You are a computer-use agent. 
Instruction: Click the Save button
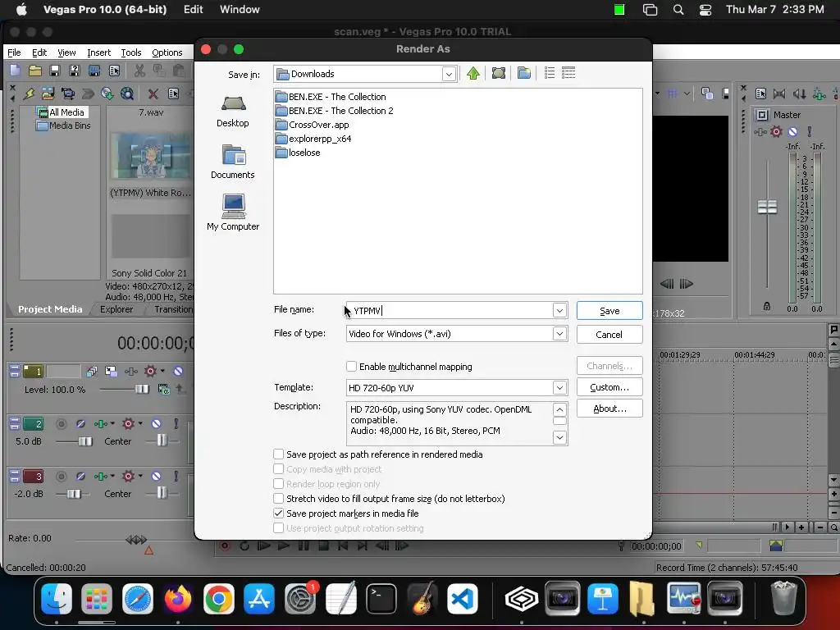click(609, 311)
